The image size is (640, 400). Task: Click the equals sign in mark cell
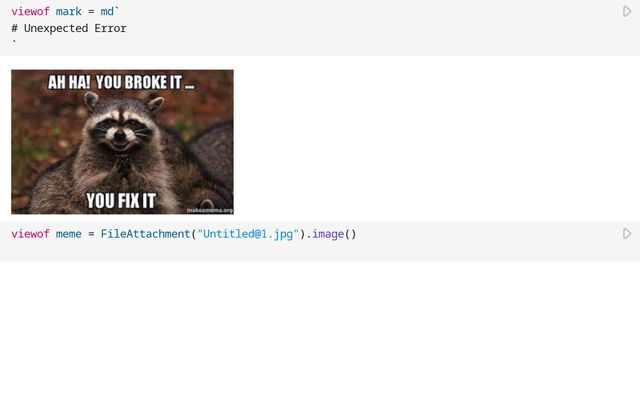pyautogui.click(x=91, y=11)
